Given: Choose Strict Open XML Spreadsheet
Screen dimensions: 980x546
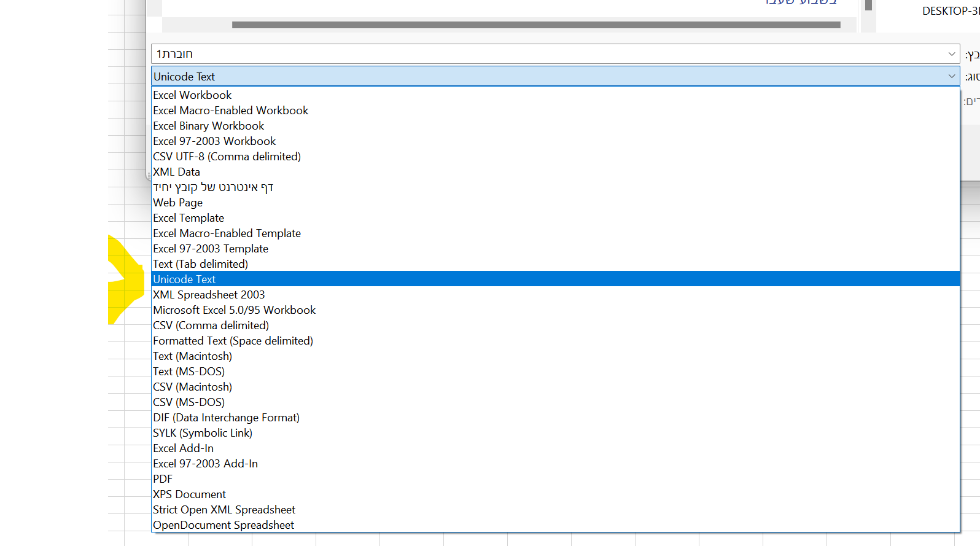Looking at the screenshot, I should click(x=556, y=510).
